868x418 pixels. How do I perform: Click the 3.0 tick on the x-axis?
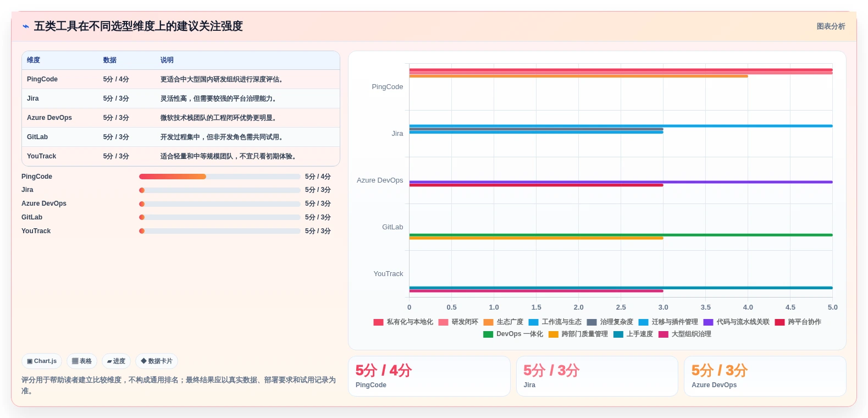664,307
